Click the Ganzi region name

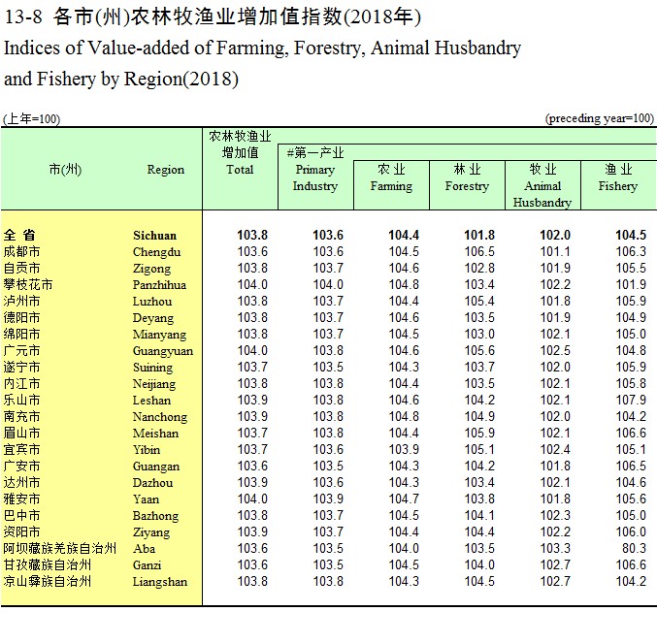pyautogui.click(x=147, y=565)
